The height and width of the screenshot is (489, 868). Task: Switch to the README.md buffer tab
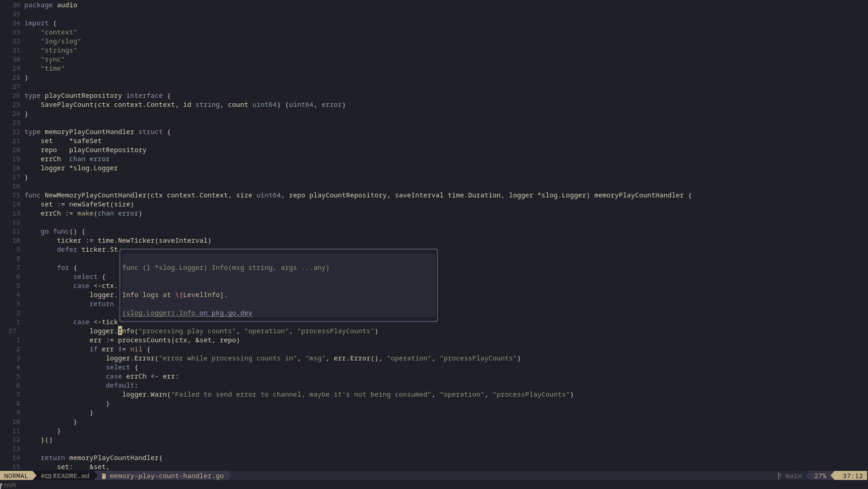71,476
